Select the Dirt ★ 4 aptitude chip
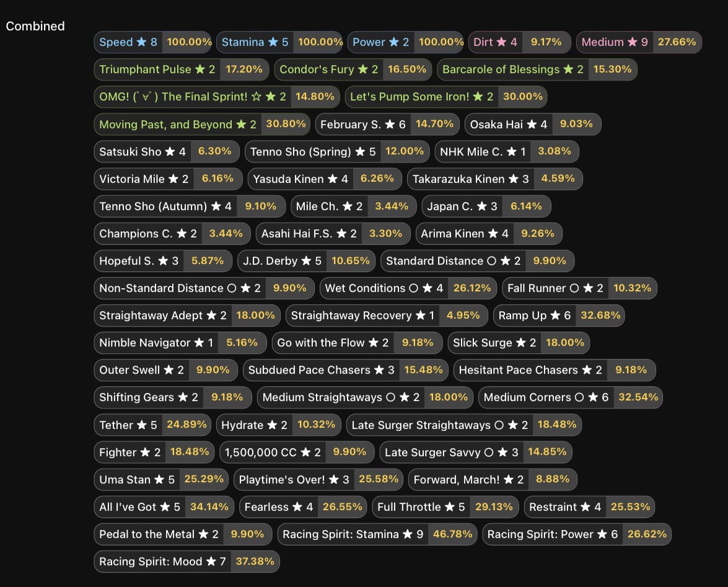Image resolution: width=728 pixels, height=587 pixels. (520, 42)
